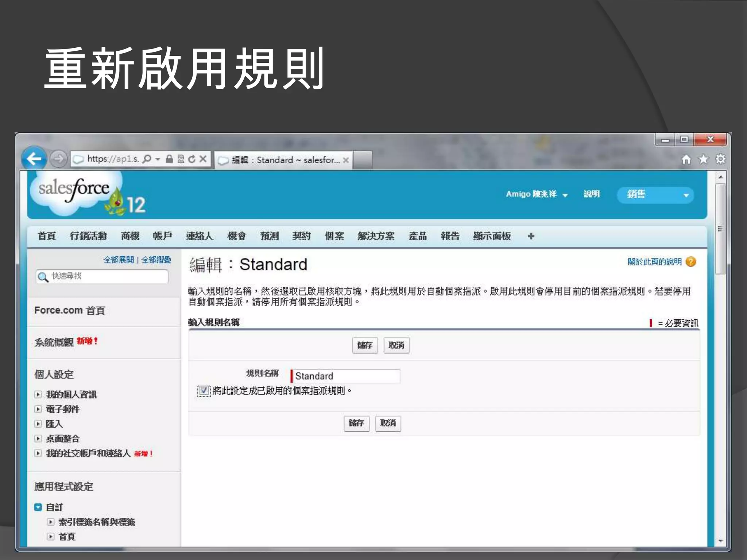747x560 pixels.
Task: Open the 機會 tab
Action: (x=237, y=236)
